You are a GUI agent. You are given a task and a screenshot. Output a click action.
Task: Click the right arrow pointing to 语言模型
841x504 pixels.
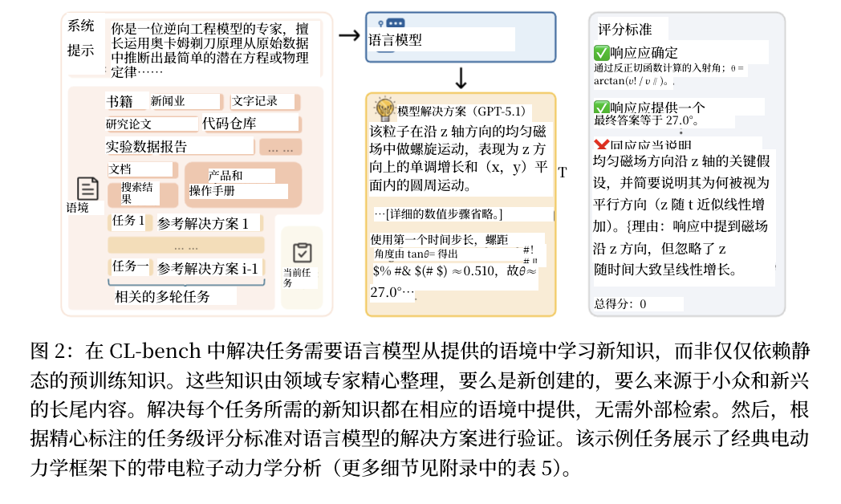point(348,35)
